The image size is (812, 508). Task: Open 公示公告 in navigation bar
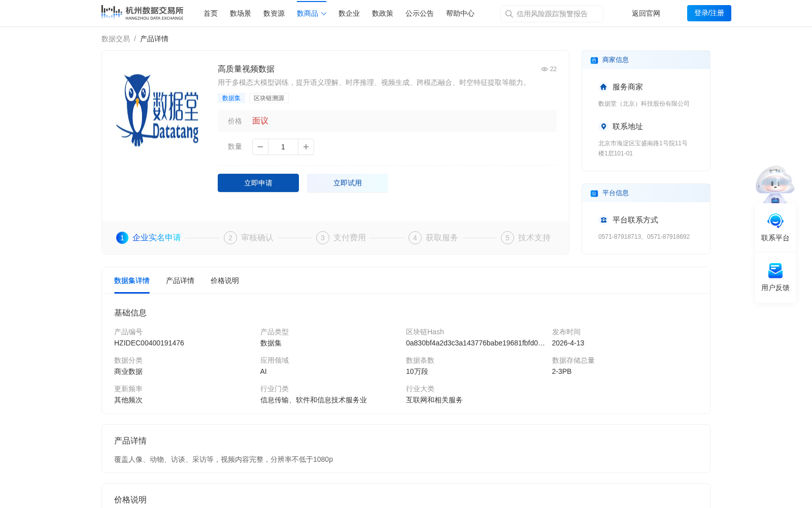420,14
